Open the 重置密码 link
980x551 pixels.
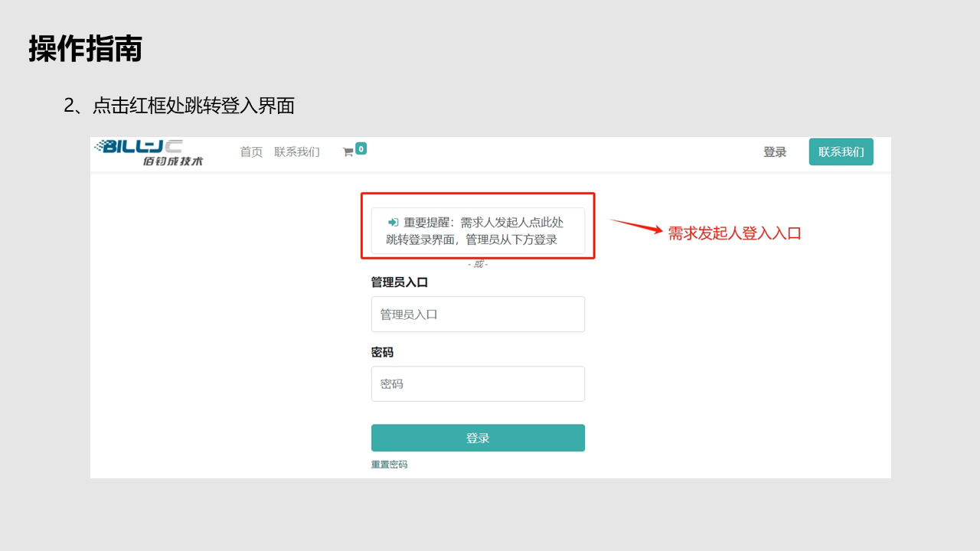tap(389, 465)
